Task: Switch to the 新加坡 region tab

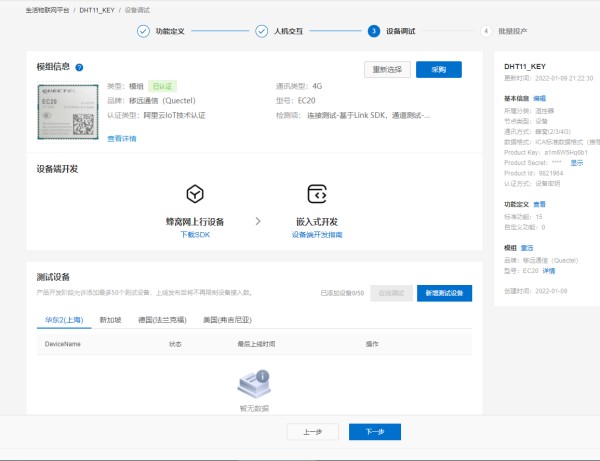Action: 110,320
